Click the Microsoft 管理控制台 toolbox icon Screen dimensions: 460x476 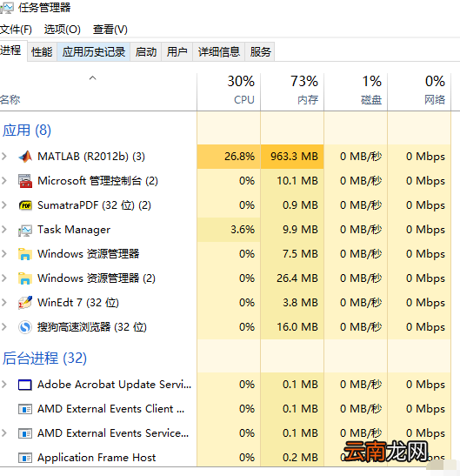pos(25,181)
